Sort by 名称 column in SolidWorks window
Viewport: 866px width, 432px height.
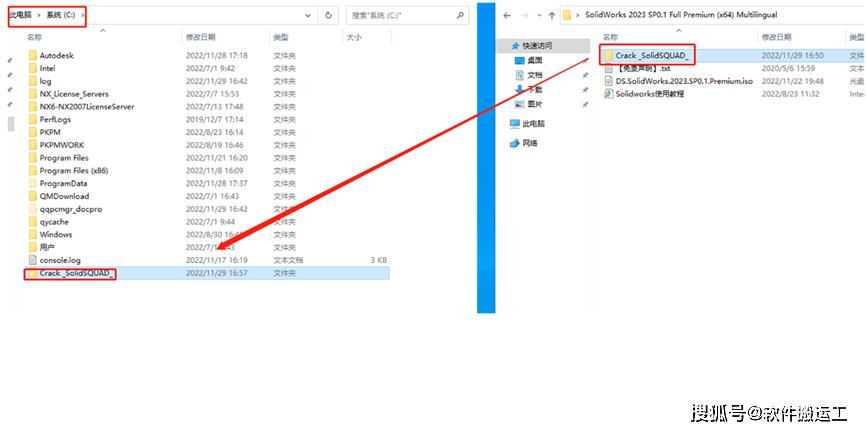[x=610, y=37]
